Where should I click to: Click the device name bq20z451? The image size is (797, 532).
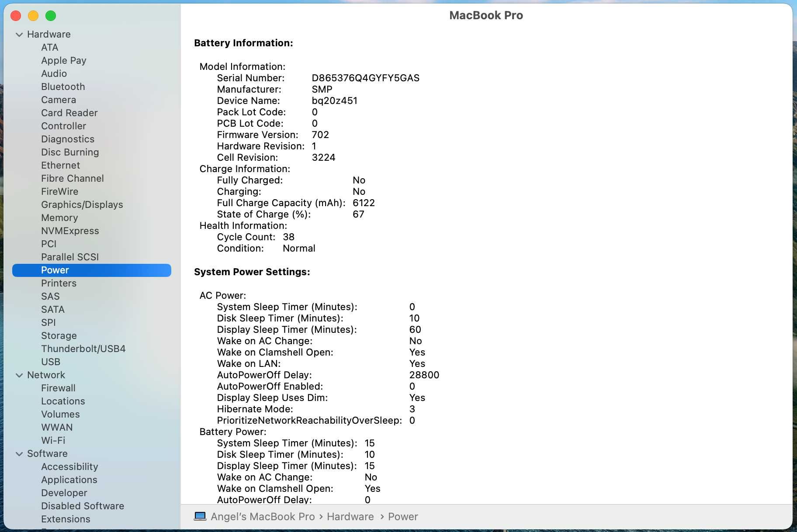click(x=335, y=100)
